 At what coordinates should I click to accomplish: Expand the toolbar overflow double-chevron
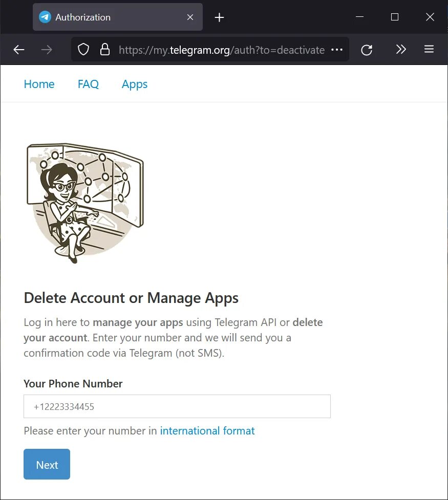click(401, 49)
